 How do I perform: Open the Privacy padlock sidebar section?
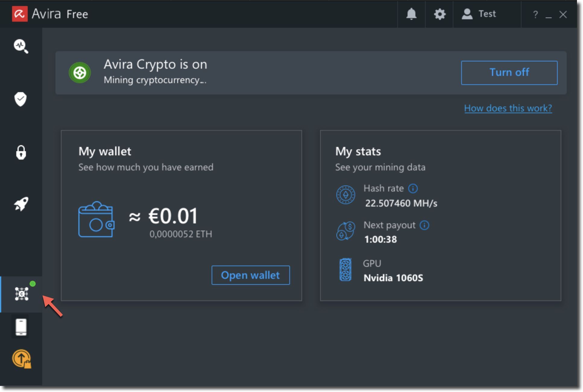click(x=21, y=152)
